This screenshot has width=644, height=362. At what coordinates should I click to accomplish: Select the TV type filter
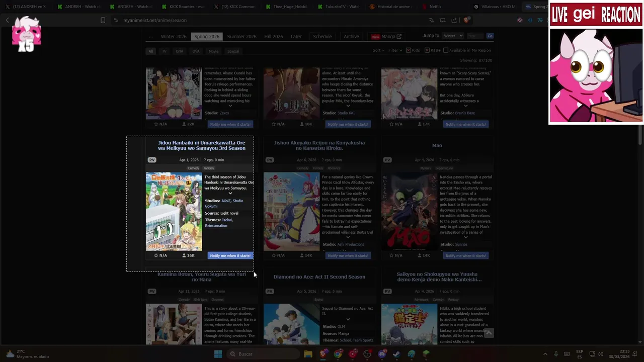click(x=164, y=51)
